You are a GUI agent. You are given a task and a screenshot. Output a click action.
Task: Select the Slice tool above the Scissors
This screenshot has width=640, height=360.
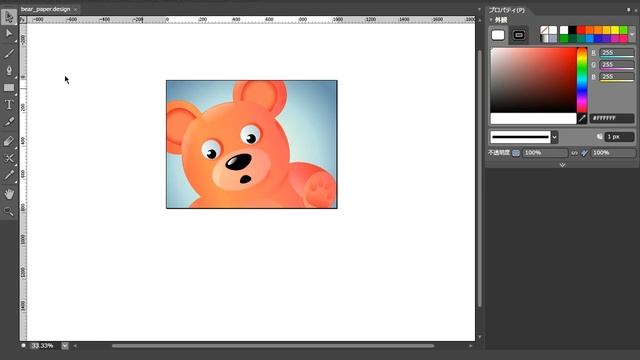pyautogui.click(x=9, y=141)
